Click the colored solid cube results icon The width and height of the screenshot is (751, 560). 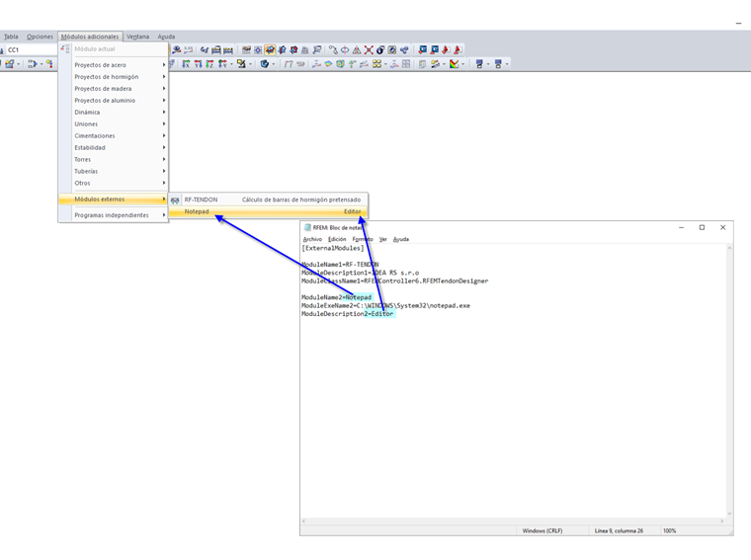[340, 63]
